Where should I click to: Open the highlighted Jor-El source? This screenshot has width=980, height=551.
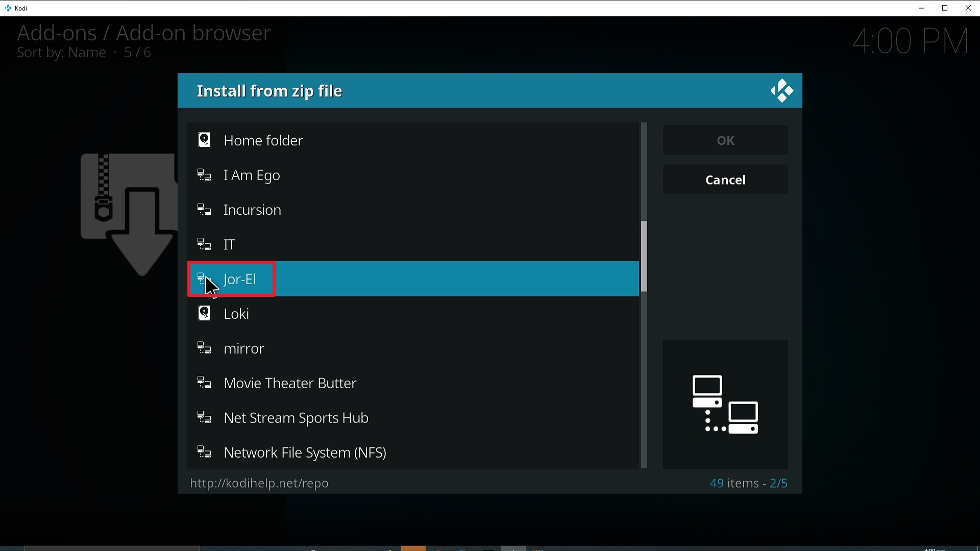[x=413, y=279]
